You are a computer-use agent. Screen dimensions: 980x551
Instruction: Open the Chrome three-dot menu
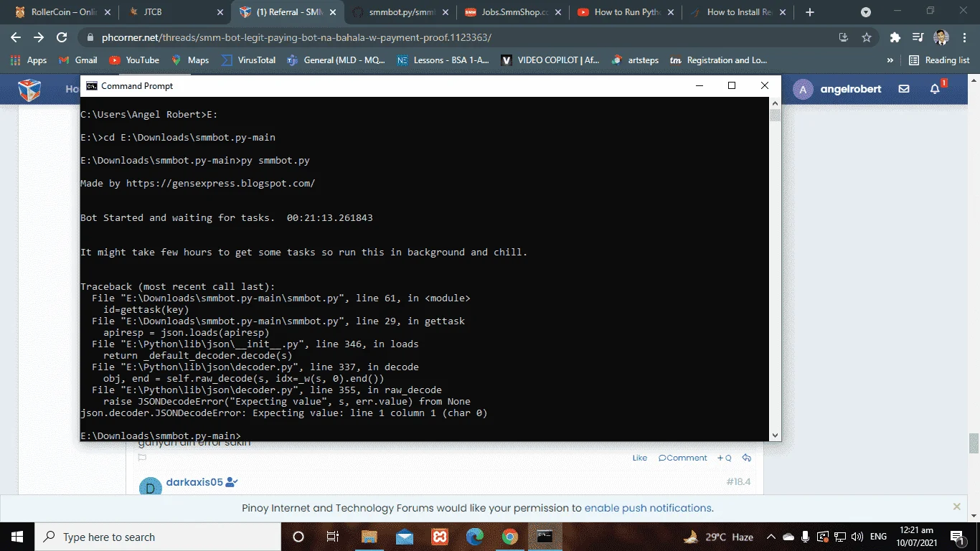(x=964, y=37)
